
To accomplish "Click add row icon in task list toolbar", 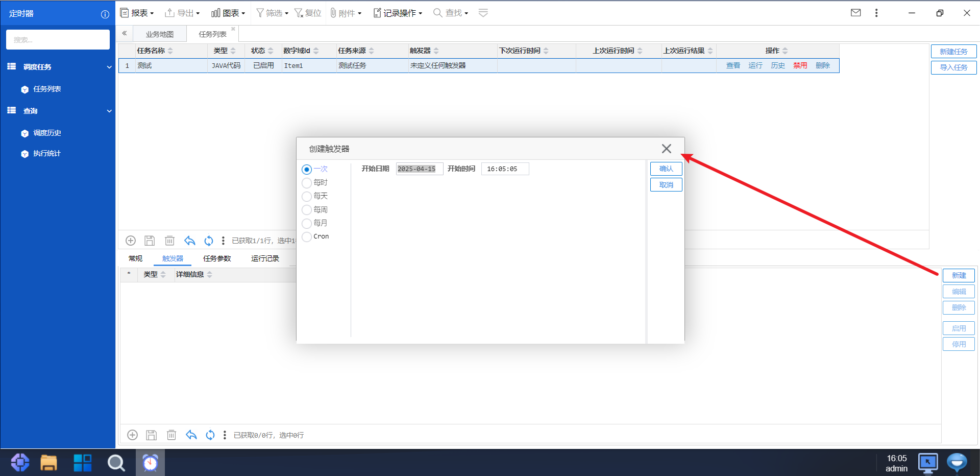I will [131, 241].
